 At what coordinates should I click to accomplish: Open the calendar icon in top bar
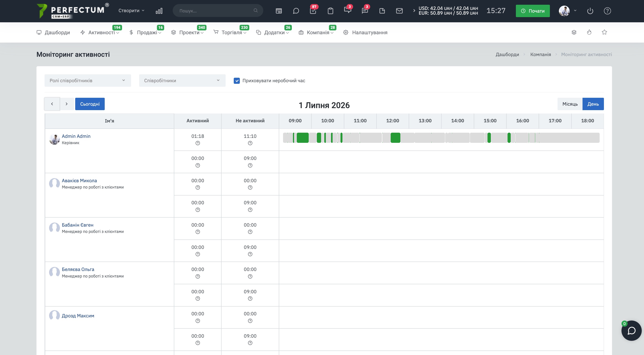click(279, 11)
